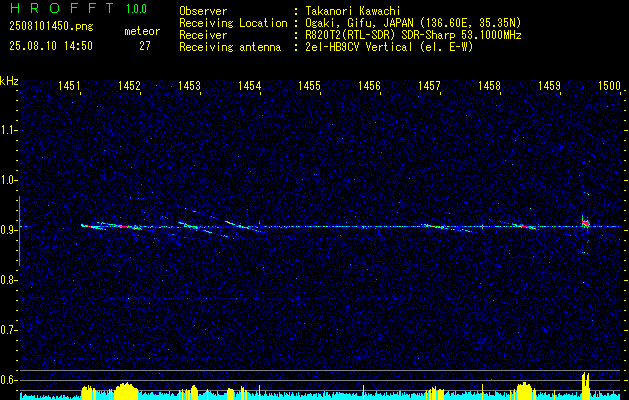Click the 0.7 frequency axis label
Image resolution: width=629 pixels, height=400 pixels.
pyautogui.click(x=8, y=330)
